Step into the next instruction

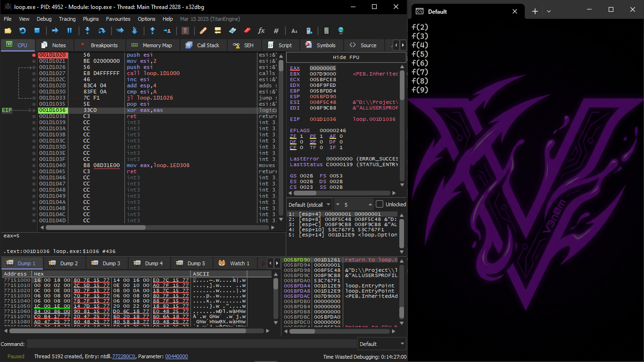pyautogui.click(x=87, y=31)
